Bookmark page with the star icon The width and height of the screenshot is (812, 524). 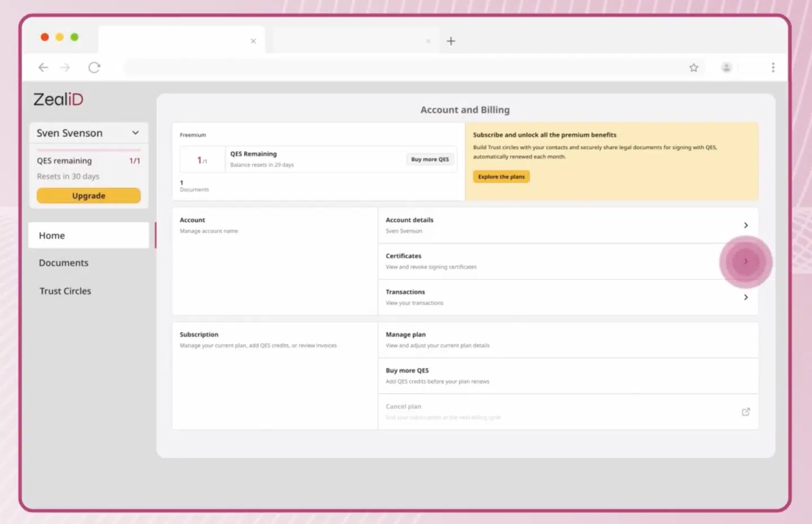(694, 68)
